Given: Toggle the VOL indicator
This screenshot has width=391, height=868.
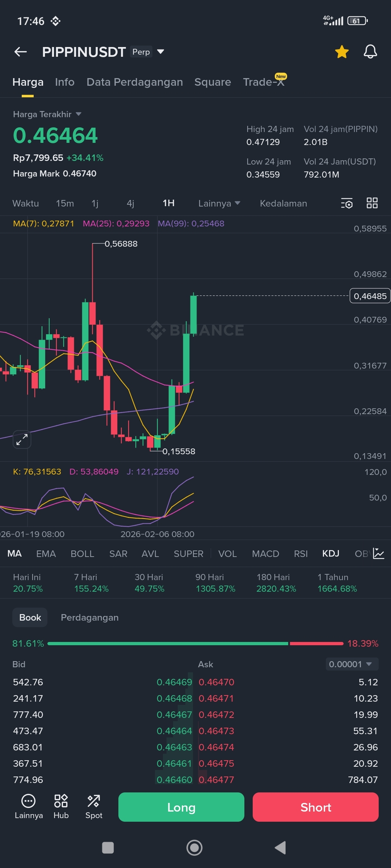Looking at the screenshot, I should tap(227, 554).
